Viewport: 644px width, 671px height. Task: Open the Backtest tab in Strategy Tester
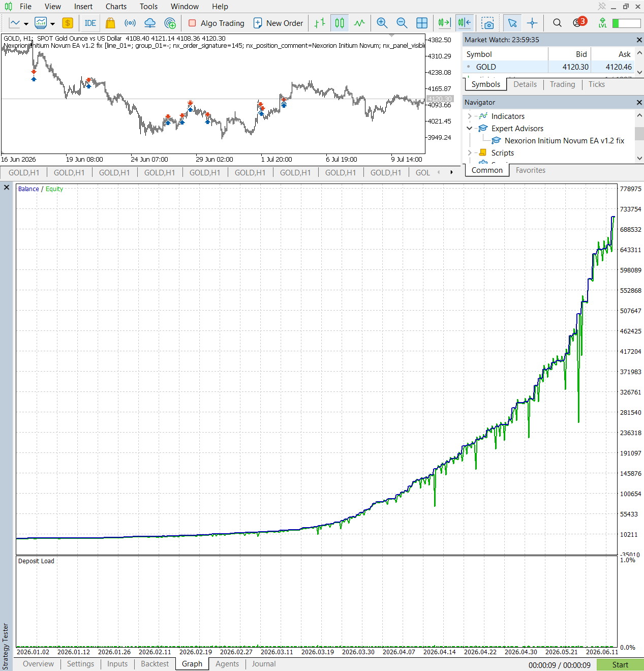[x=155, y=664]
